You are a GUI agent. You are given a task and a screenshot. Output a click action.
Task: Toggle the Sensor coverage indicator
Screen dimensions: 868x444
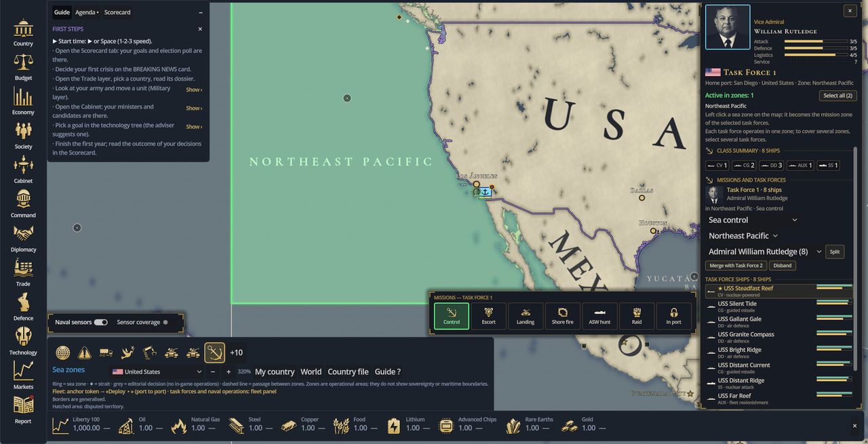(x=165, y=322)
